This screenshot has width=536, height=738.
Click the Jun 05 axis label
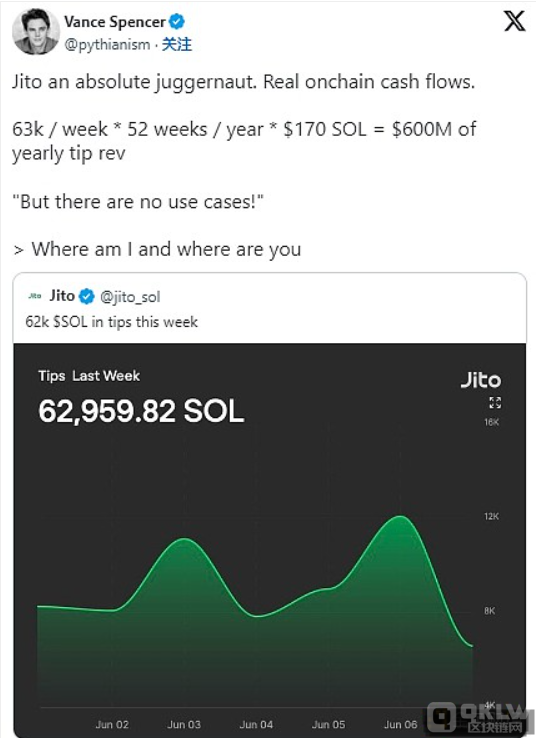click(328, 724)
